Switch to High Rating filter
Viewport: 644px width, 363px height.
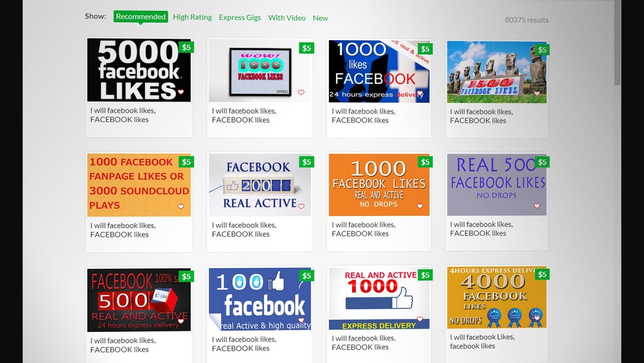pos(192,17)
